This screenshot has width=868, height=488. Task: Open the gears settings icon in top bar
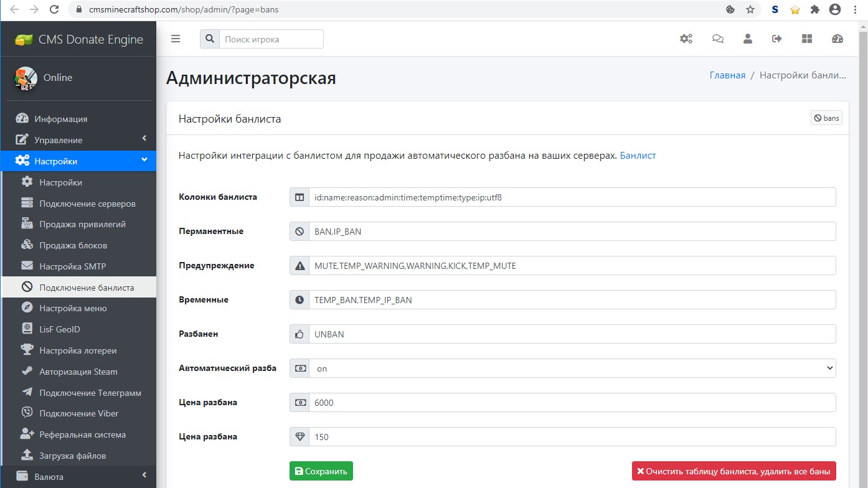(686, 39)
